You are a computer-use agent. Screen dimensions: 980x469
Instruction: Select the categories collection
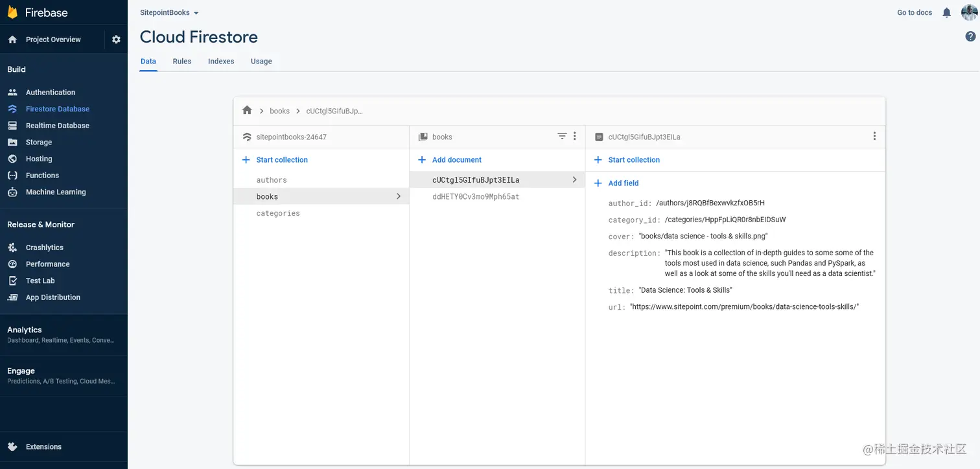pos(278,212)
